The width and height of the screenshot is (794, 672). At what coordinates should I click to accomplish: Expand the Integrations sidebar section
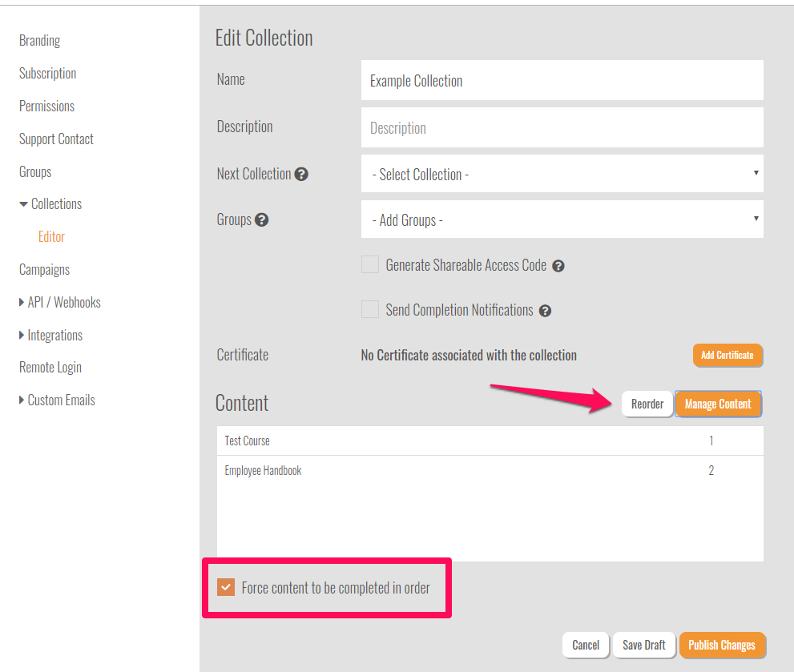coord(22,336)
